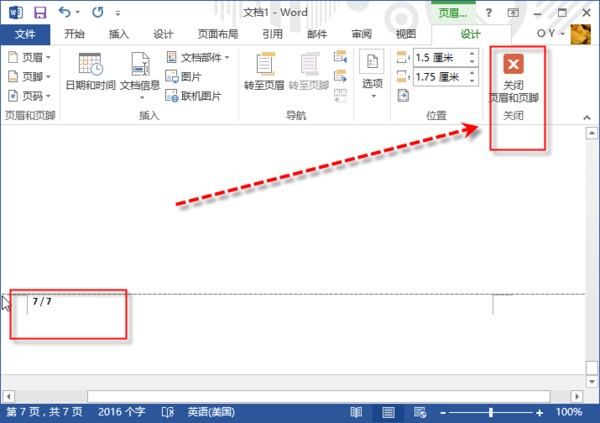This screenshot has height=423, width=600.
Task: Click the Undo arrow icon
Action: 66,12
